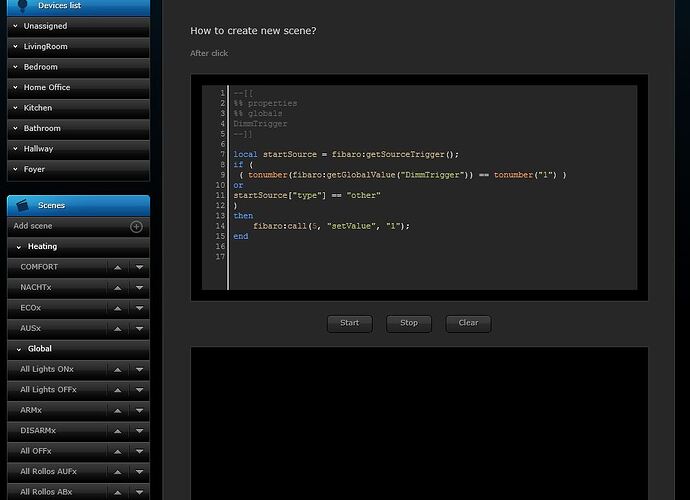This screenshot has width=690, height=500.
Task: Collapse the Global scenes group
Action: pyautogui.click(x=19, y=349)
